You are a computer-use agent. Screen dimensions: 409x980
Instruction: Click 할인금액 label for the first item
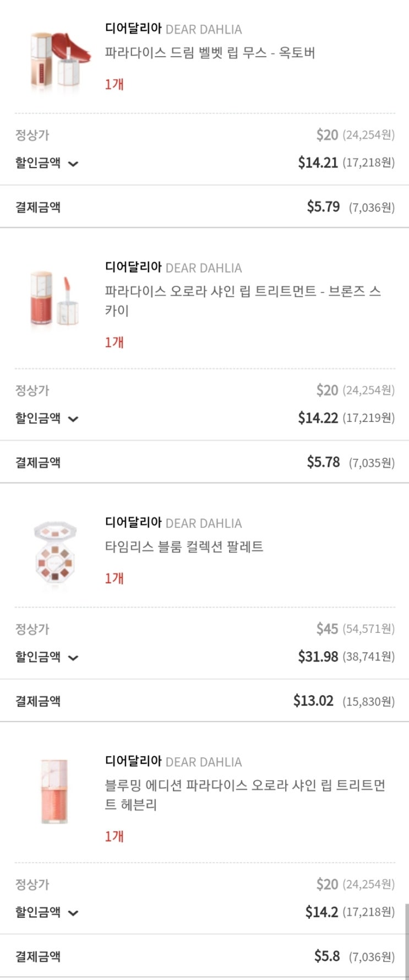coord(38,163)
